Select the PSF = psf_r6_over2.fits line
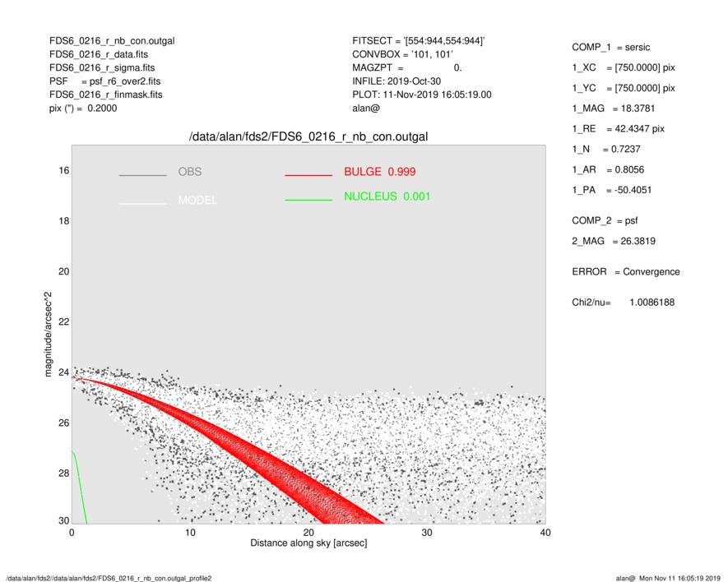This screenshot has height=582, width=728. click(x=105, y=81)
